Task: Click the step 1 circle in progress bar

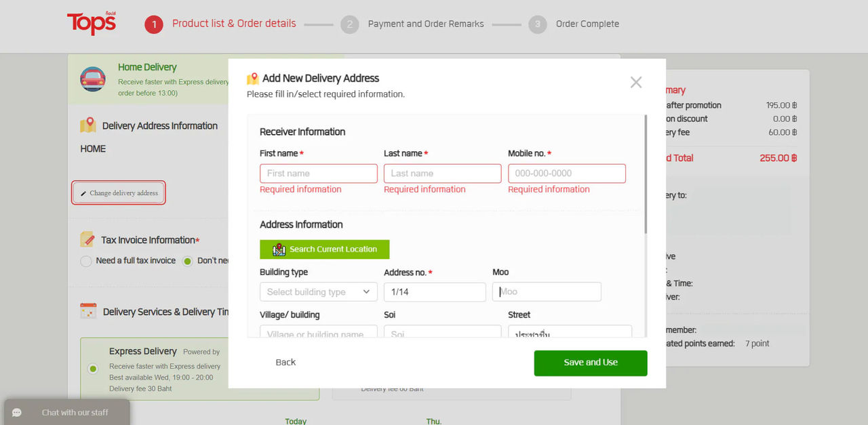Action: pyautogui.click(x=154, y=24)
